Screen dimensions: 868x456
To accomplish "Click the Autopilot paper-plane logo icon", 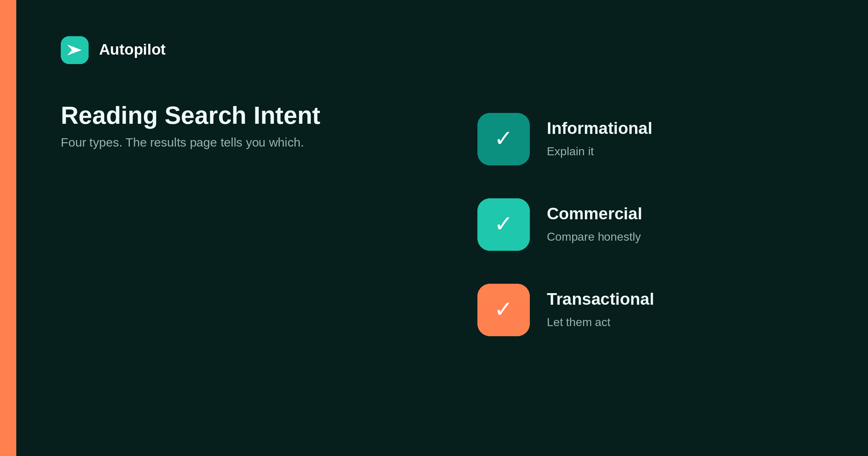I will coord(75,50).
